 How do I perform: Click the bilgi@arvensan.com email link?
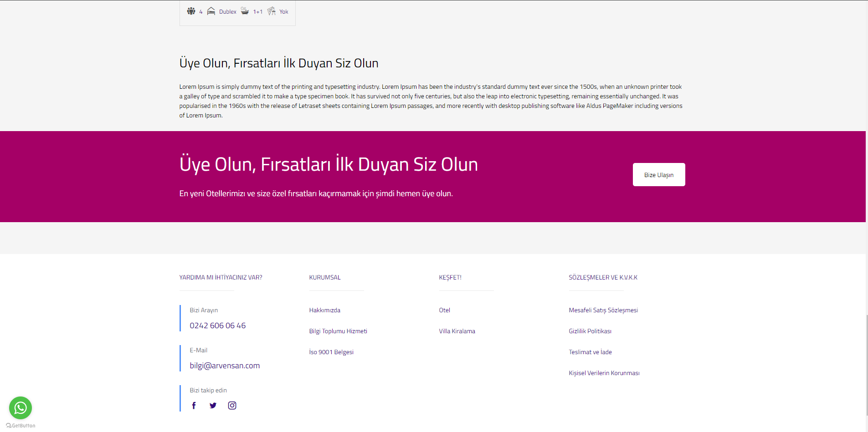[x=225, y=366]
